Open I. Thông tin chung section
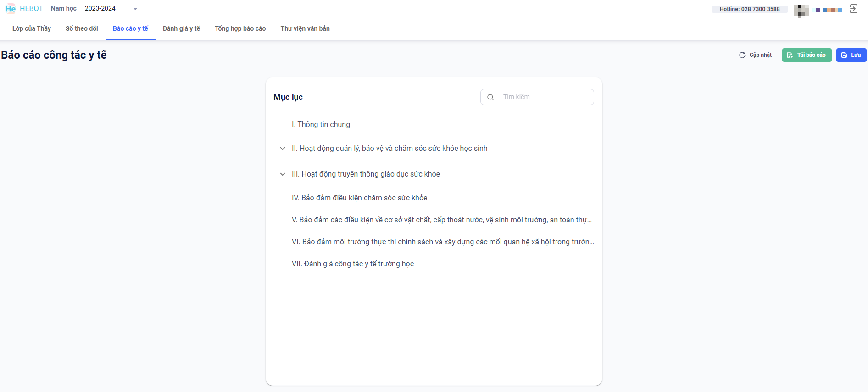Screen dimensions: 868x392 pyautogui.click(x=321, y=125)
